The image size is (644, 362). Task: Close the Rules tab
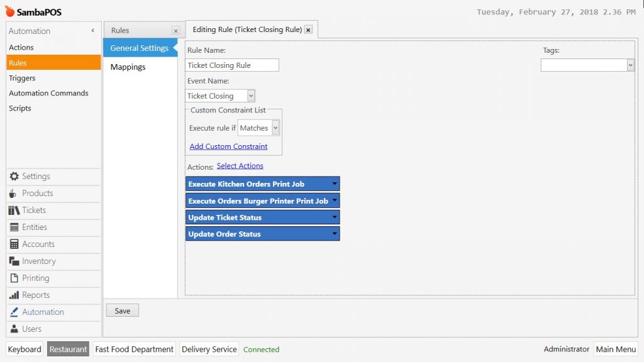pyautogui.click(x=176, y=31)
